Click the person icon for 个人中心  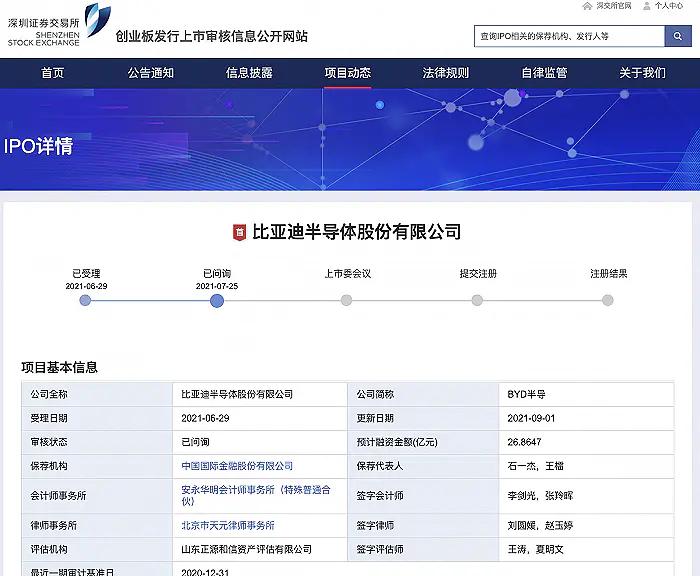[646, 6]
